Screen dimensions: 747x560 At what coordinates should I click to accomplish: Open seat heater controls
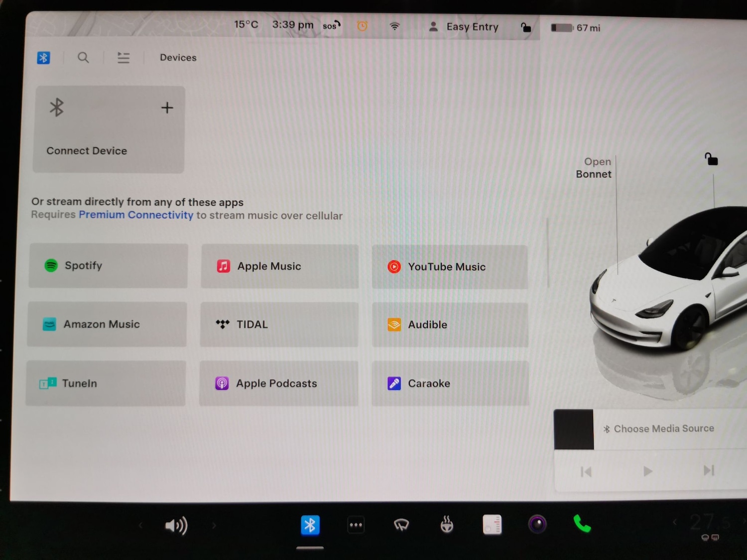click(x=446, y=525)
